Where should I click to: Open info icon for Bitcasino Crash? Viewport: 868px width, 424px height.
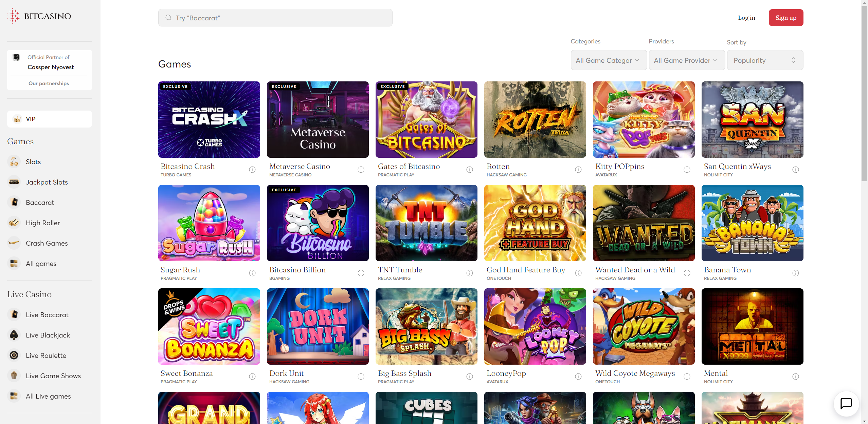pyautogui.click(x=252, y=170)
